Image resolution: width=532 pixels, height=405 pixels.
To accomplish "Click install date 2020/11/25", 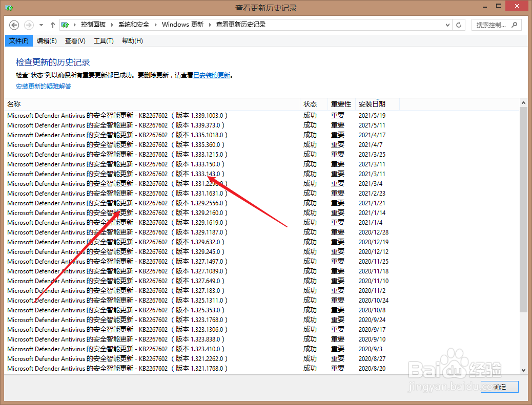I will coord(374,262).
